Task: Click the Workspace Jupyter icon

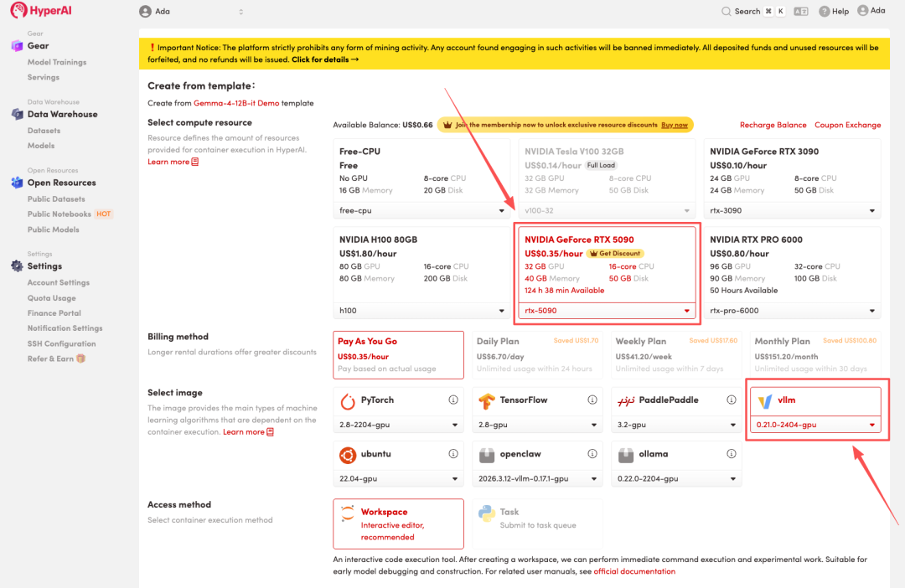Action: pos(348,513)
